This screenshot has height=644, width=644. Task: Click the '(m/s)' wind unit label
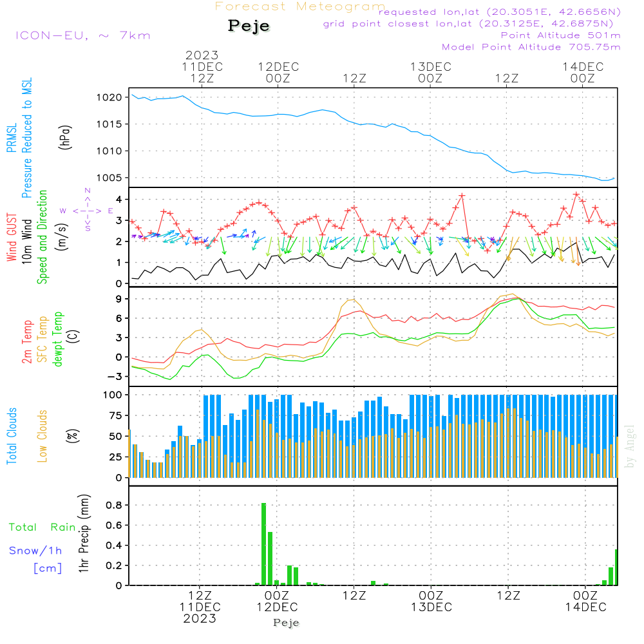point(62,237)
